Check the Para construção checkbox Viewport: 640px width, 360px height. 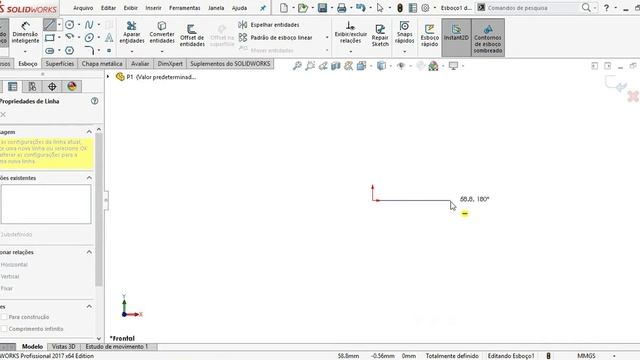click(x=4, y=317)
